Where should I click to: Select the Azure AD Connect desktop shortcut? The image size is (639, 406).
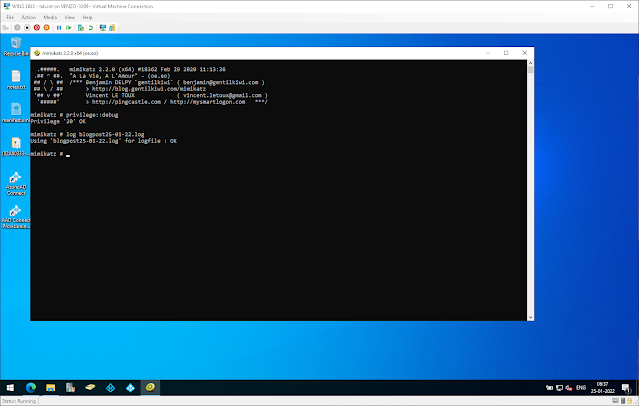coord(16,183)
